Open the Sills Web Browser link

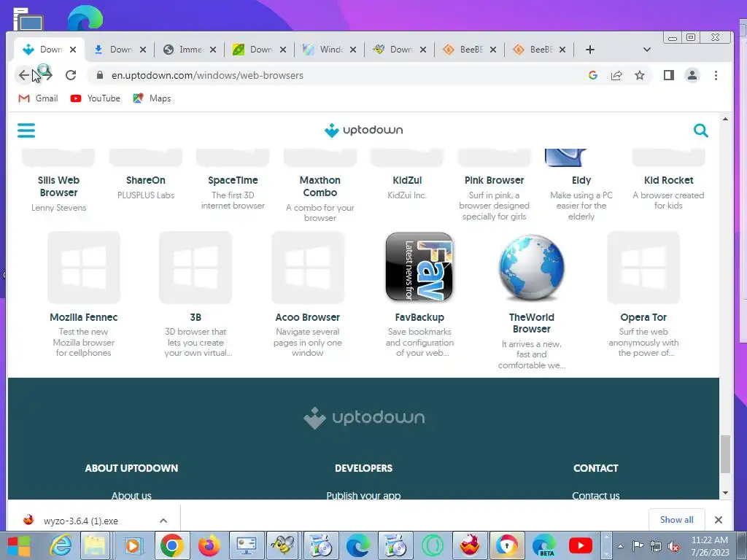(x=58, y=186)
